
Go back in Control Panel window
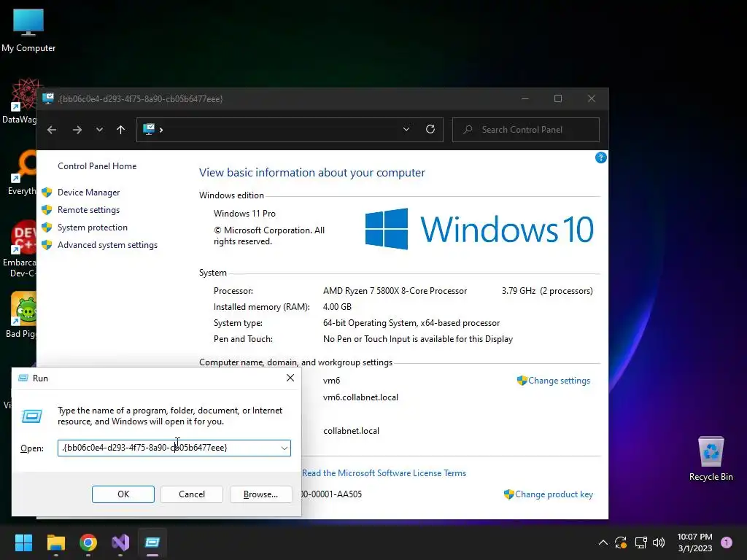(x=52, y=130)
